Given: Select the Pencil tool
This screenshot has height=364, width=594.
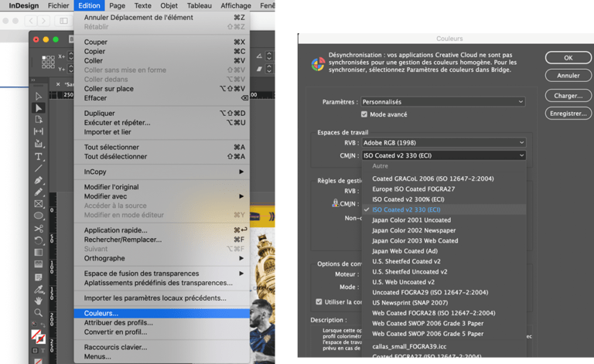Looking at the screenshot, I should [x=38, y=192].
